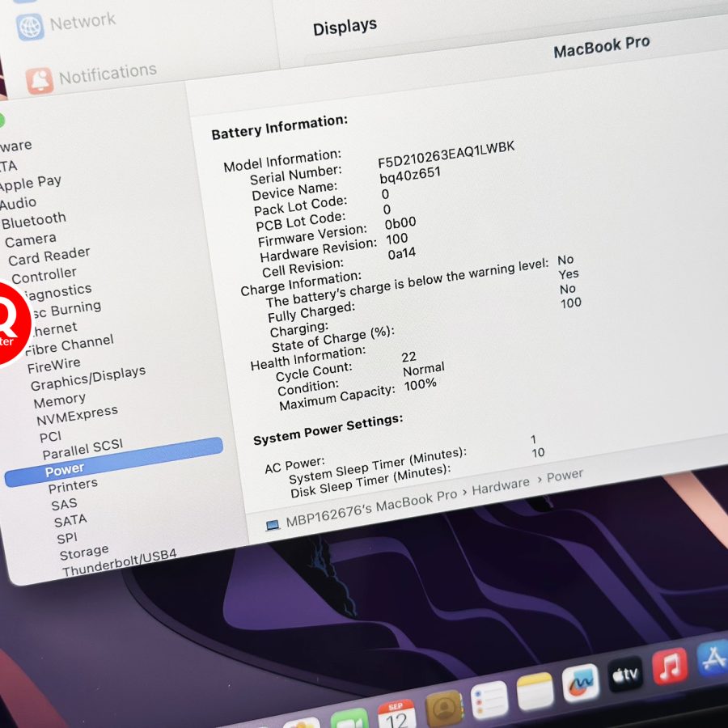The width and height of the screenshot is (728, 728).
Task: Select Thunderbolt/USB4 in the sidebar
Action: pyautogui.click(x=120, y=562)
